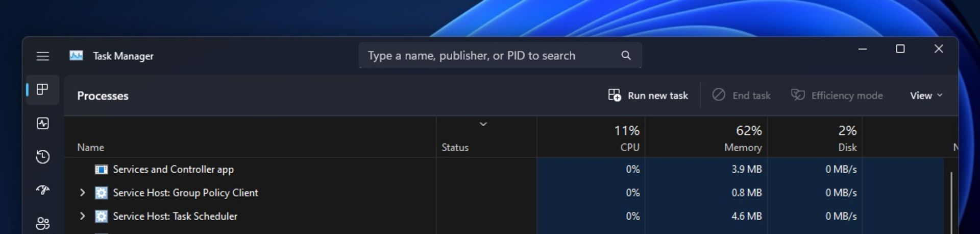Image resolution: width=980 pixels, height=234 pixels.
Task: Select the Services and Controller app row
Action: [504, 170]
